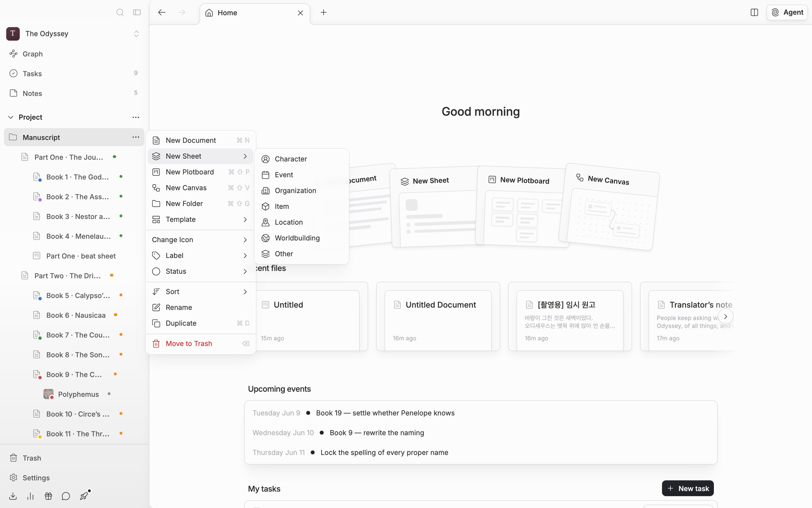This screenshot has width=812, height=508.
Task: Open the Tasks list
Action: coord(74,74)
